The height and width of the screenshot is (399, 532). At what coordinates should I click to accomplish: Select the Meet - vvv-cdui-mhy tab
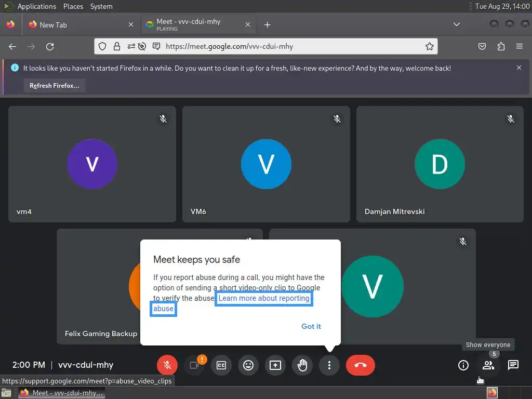198,25
